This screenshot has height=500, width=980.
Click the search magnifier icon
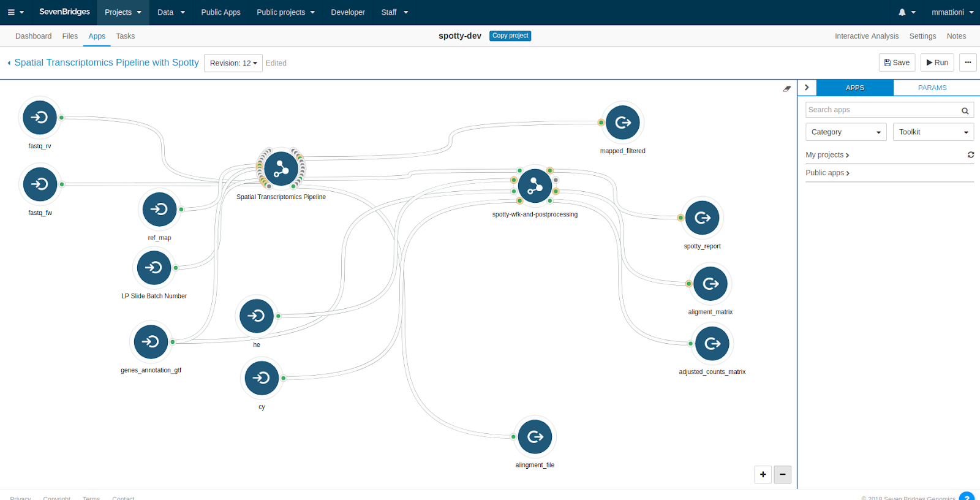tap(965, 111)
